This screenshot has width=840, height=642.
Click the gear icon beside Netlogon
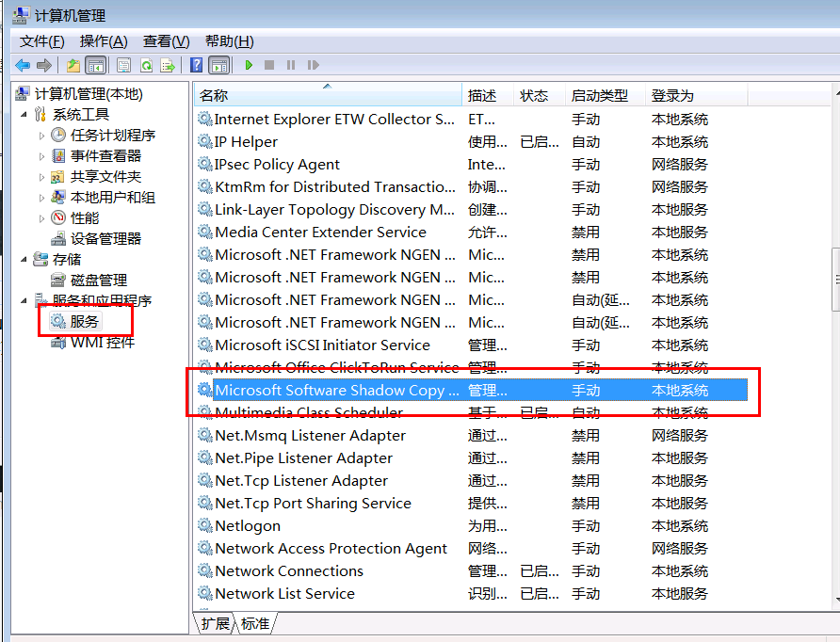coord(204,525)
